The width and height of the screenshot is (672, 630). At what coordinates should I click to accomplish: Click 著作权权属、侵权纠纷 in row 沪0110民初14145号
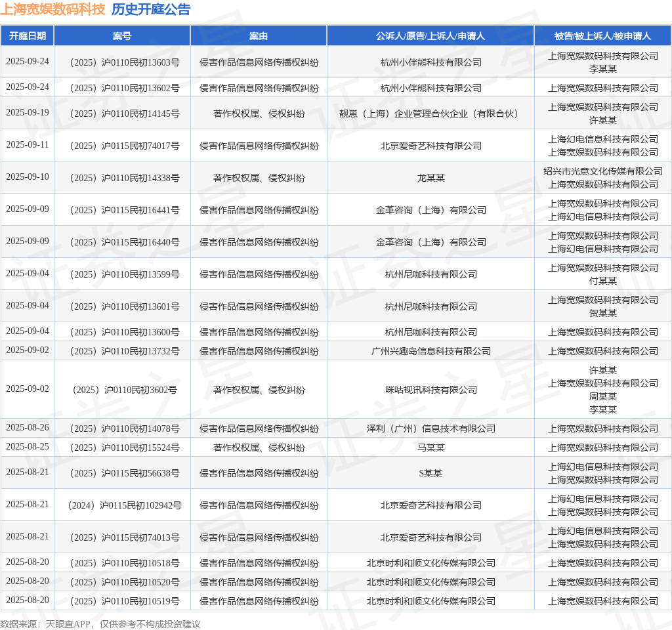point(259,114)
